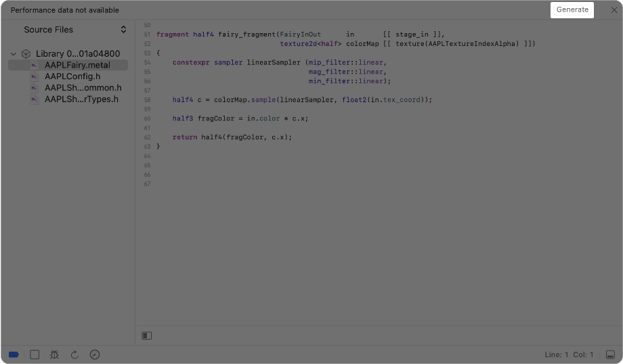Close the performance data banner
The width and height of the screenshot is (623, 364).
pos(614,10)
